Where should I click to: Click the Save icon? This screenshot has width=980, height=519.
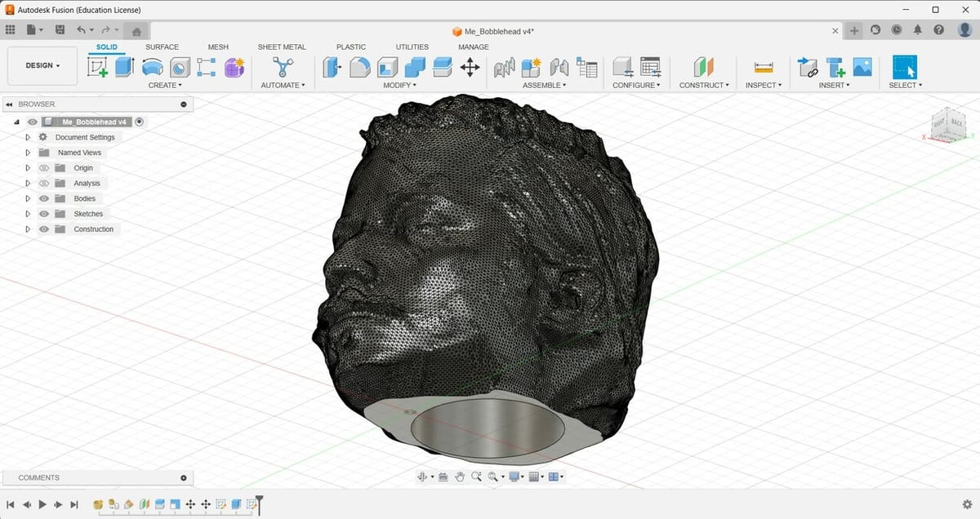pos(60,30)
